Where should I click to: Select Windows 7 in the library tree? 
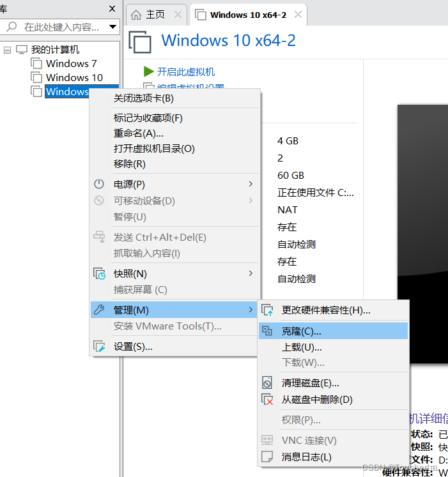72,63
